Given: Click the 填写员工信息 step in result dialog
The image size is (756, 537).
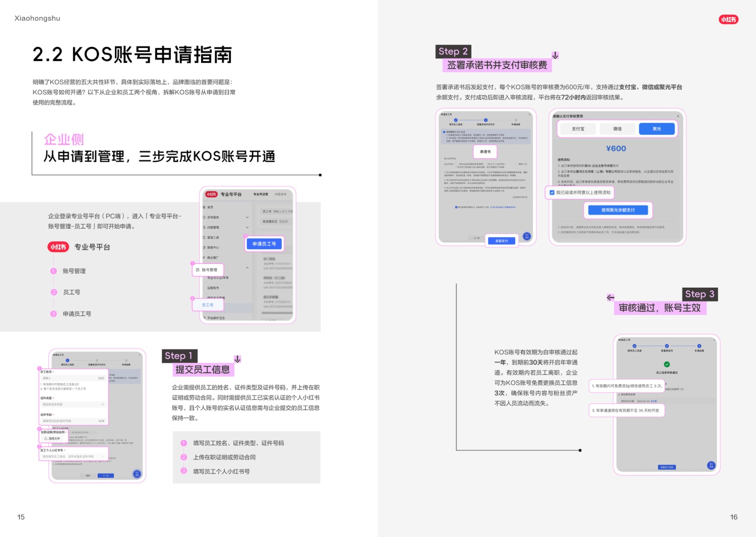Looking at the screenshot, I should click(635, 349).
